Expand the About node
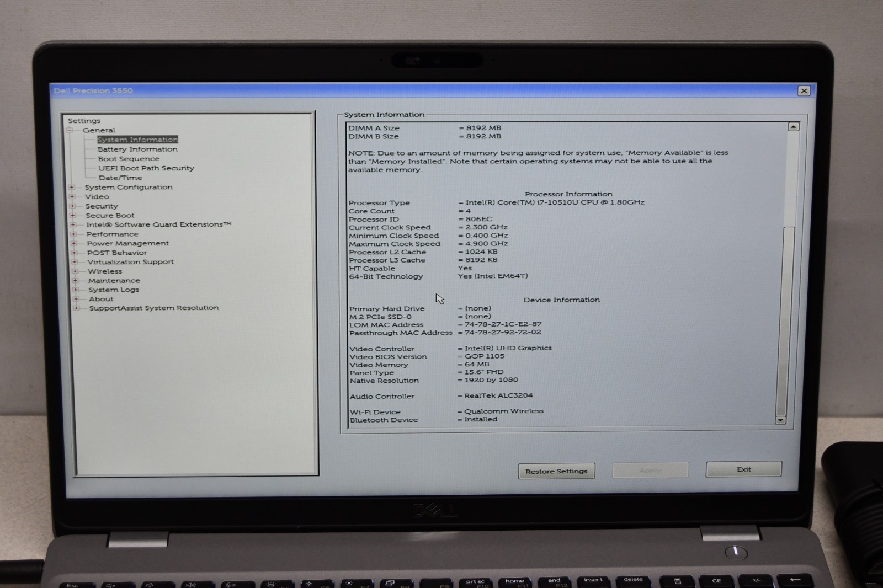This screenshot has height=588, width=883. point(76,299)
